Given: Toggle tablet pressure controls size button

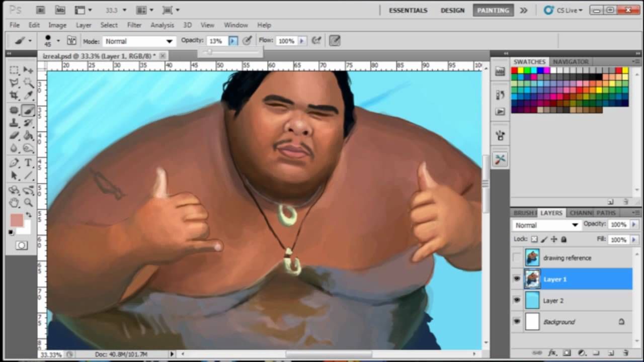Looking at the screenshot, I should 335,41.
